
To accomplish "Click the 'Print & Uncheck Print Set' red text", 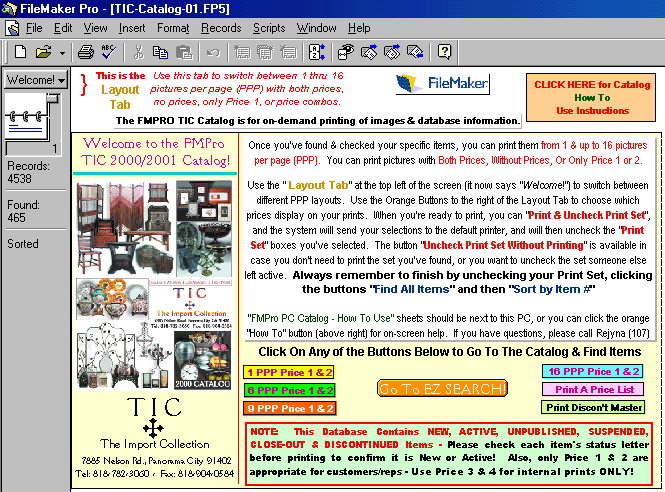I will [587, 215].
